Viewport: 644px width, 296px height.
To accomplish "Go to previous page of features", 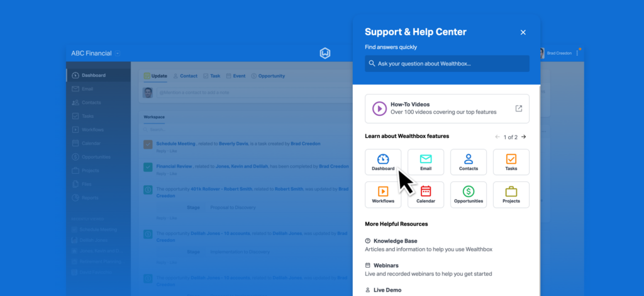I will pos(497,137).
